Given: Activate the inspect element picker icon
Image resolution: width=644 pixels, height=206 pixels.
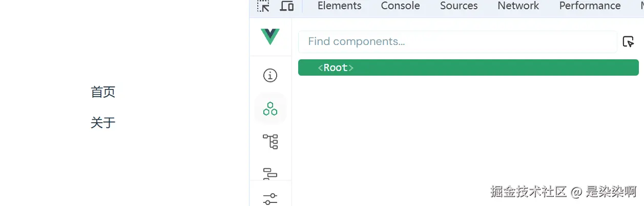Looking at the screenshot, I should 263,6.
